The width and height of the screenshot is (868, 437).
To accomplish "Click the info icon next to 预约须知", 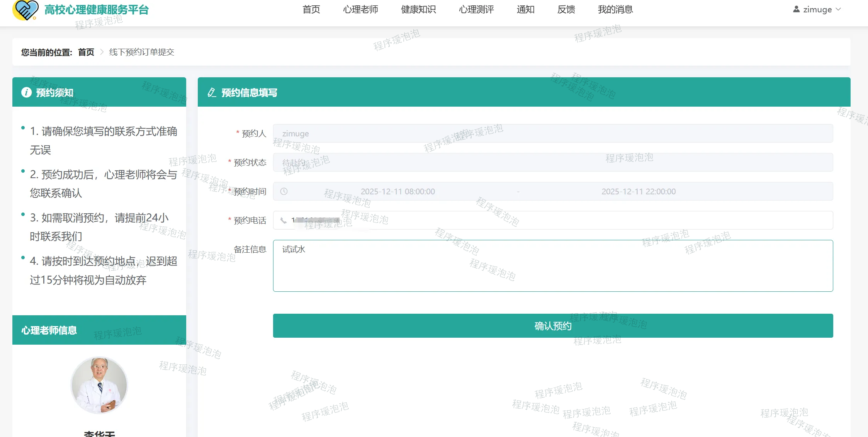I will [x=26, y=92].
